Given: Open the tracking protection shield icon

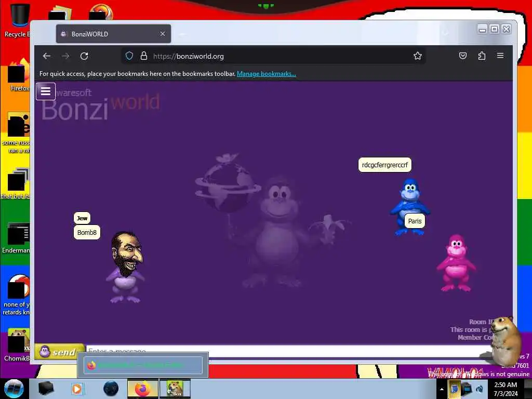Looking at the screenshot, I should pos(129,56).
